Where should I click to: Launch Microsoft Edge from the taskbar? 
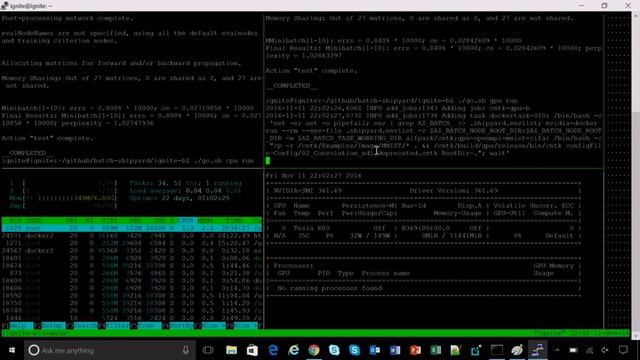point(273,350)
